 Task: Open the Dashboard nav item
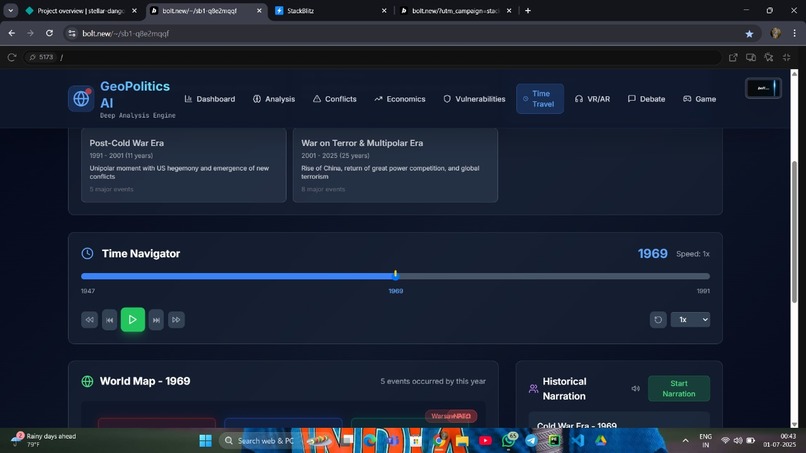(x=210, y=99)
